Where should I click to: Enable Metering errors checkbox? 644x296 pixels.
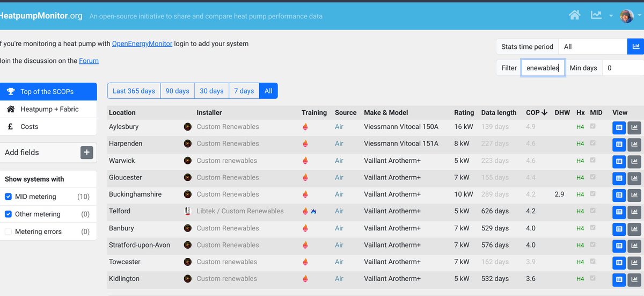8,232
